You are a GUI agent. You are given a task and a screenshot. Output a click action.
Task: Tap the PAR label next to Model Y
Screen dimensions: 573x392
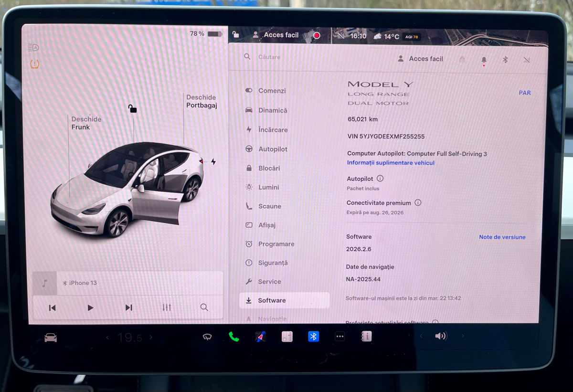525,93
